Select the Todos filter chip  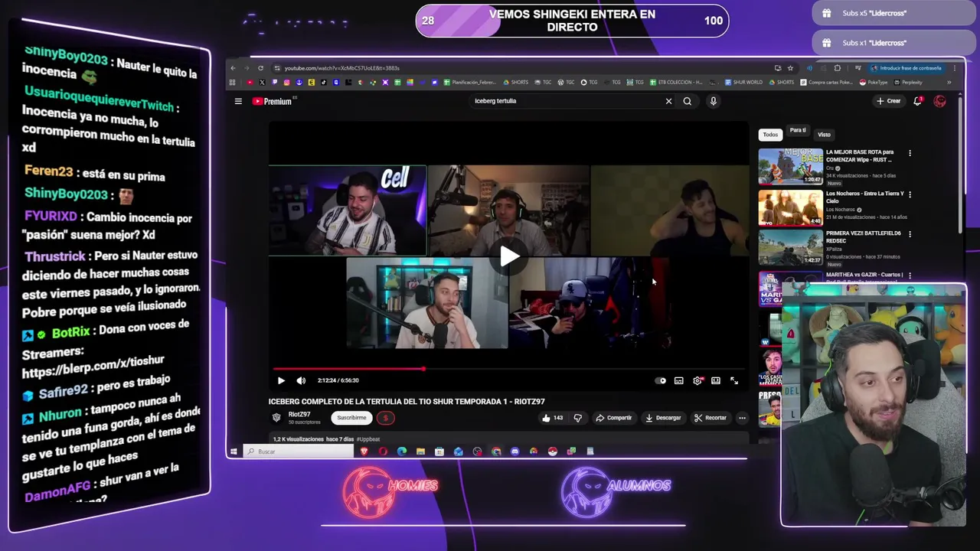click(x=770, y=135)
